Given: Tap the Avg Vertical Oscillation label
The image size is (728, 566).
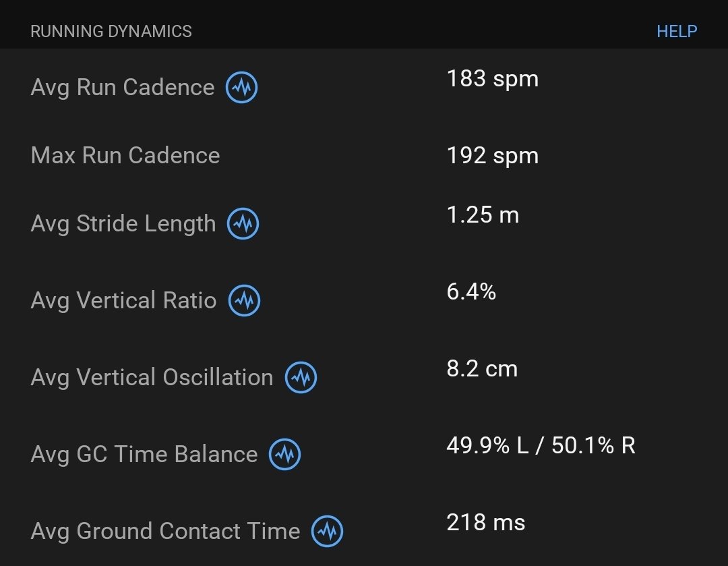Looking at the screenshot, I should 152,377.
